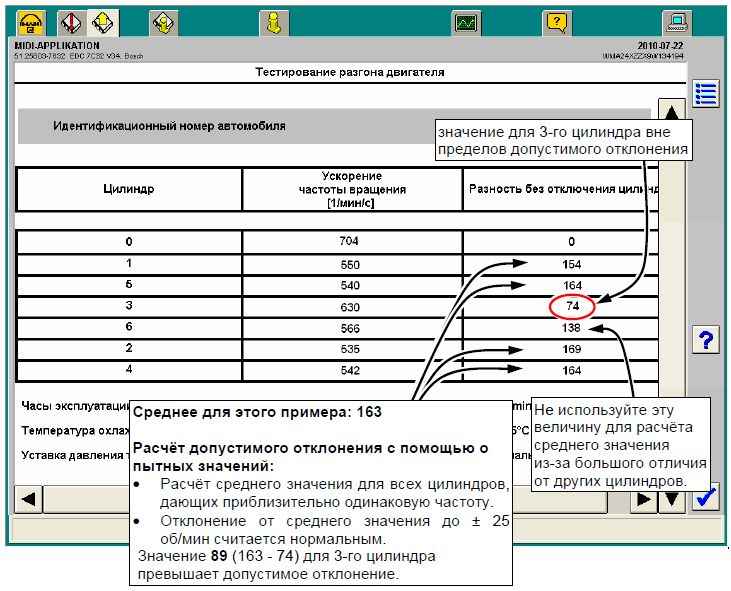Click the difference value 138
731x591 pixels.
click(x=572, y=328)
